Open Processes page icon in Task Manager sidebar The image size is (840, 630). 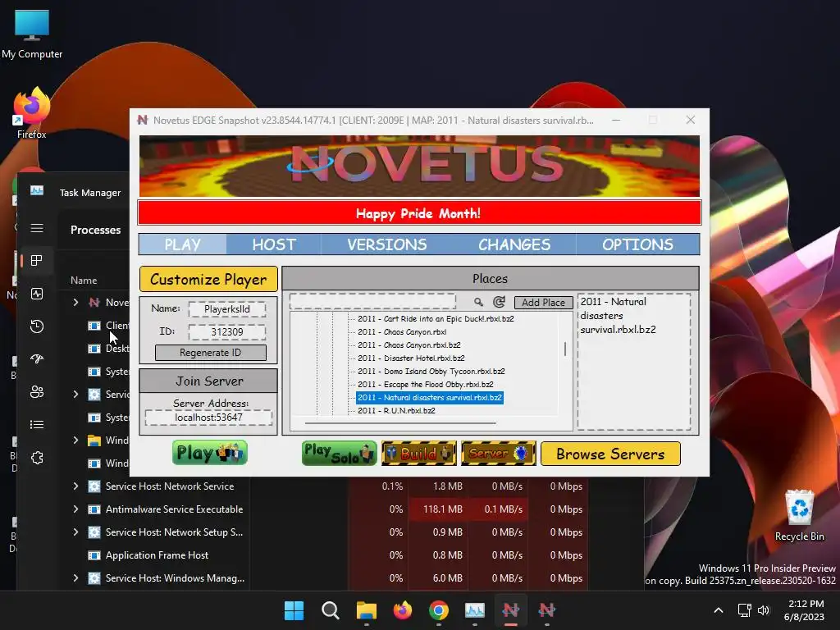(x=37, y=260)
